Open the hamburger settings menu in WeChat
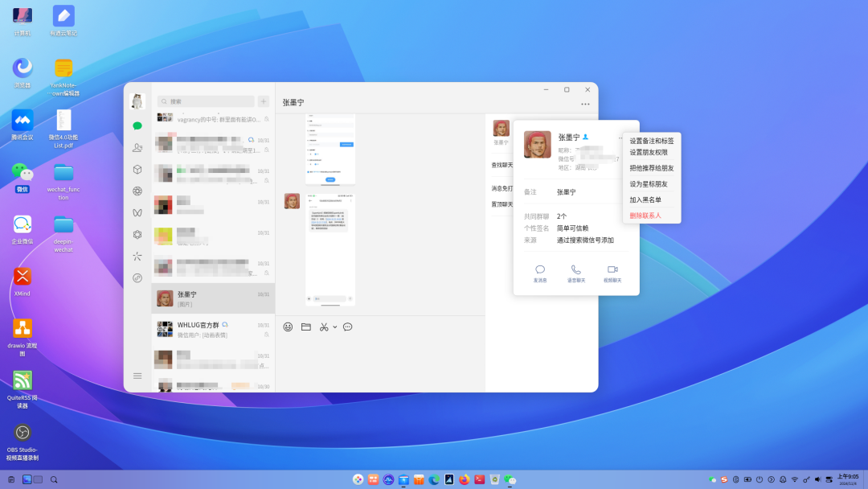The image size is (868, 489). point(137,376)
